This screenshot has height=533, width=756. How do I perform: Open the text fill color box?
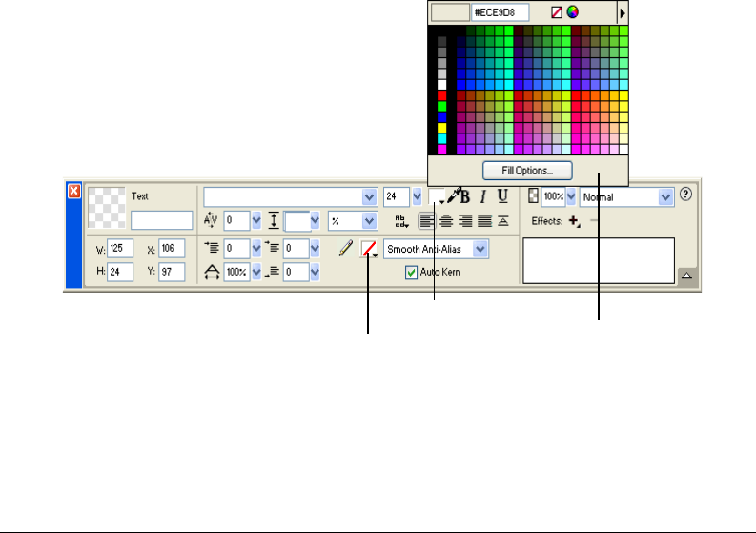click(x=437, y=196)
